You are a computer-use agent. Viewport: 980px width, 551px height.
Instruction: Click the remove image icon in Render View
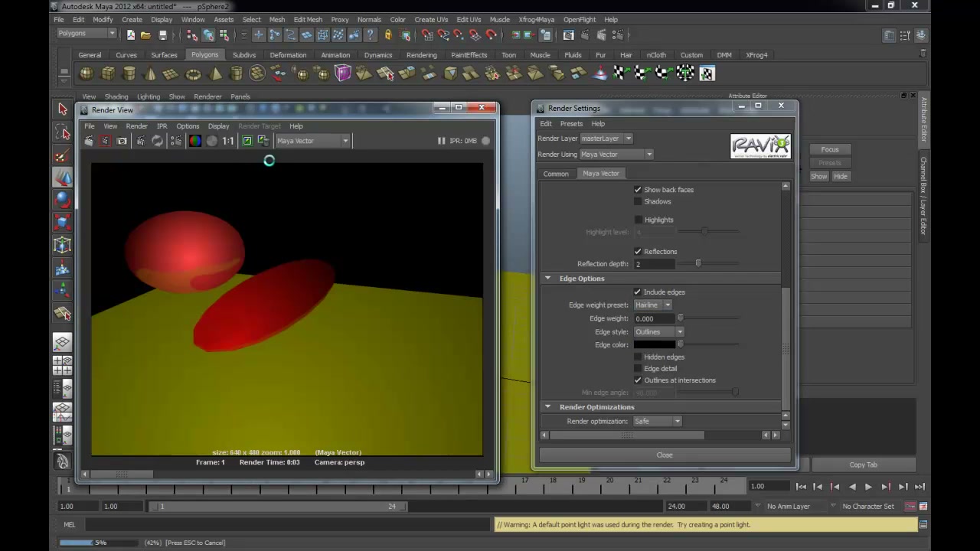tap(263, 141)
